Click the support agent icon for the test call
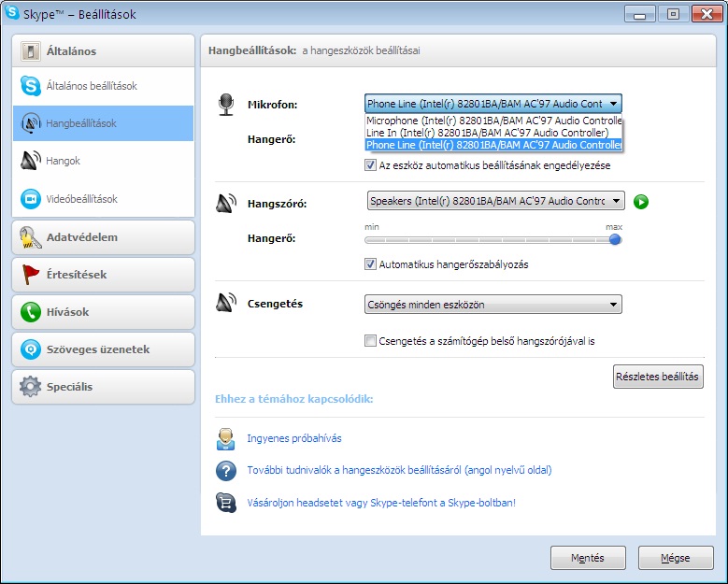Screen dimensions: 728x584 coord(225,439)
